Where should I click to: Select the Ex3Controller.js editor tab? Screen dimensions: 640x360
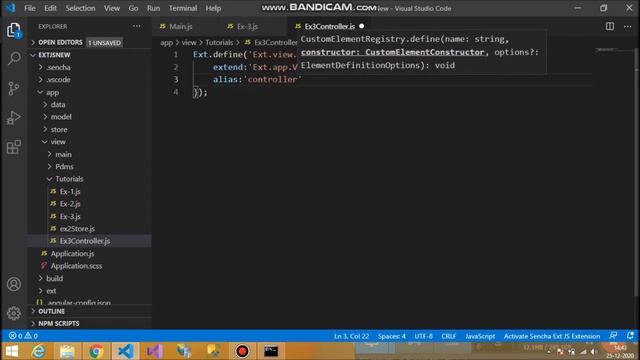click(x=329, y=26)
